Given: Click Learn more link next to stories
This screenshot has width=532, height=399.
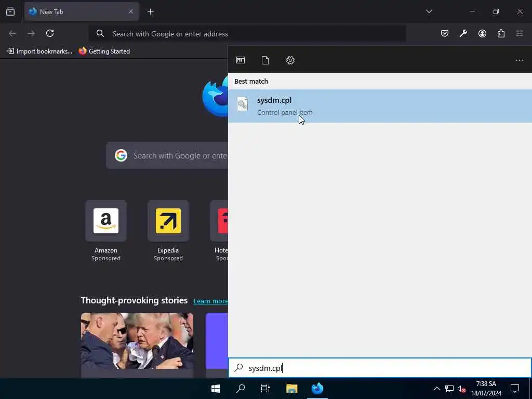Looking at the screenshot, I should pos(211,301).
